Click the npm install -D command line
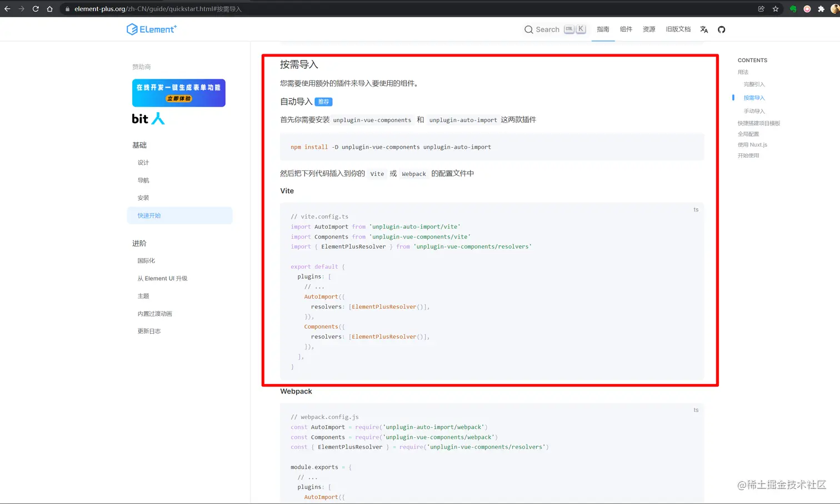The width and height of the screenshot is (840, 504). coord(391,147)
